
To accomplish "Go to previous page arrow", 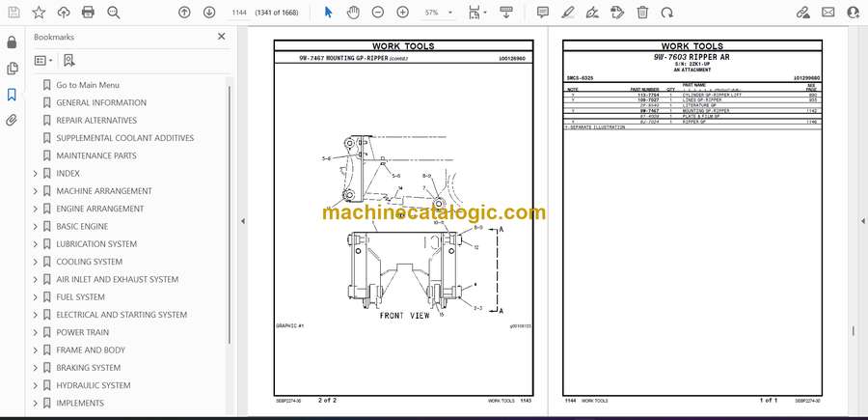I will tap(184, 13).
